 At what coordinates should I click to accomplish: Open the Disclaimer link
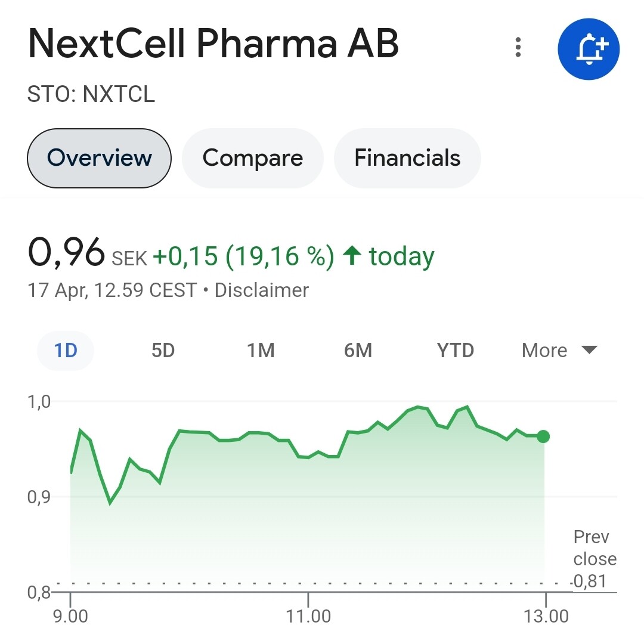pyautogui.click(x=262, y=290)
